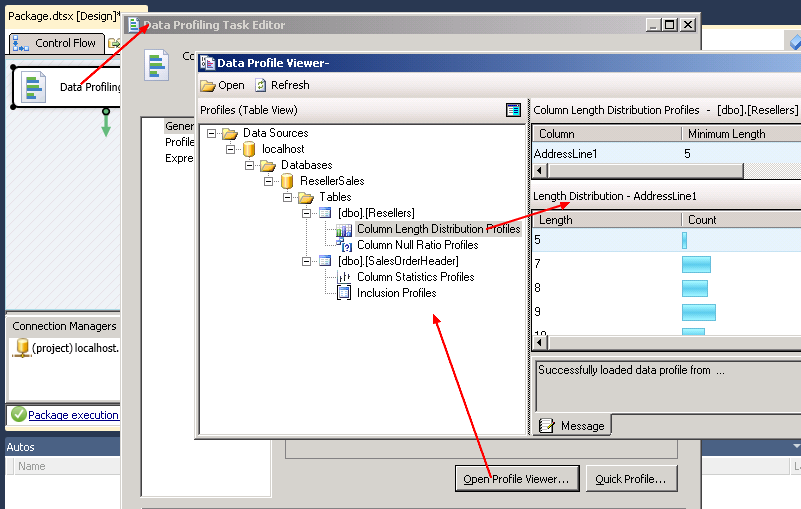The width and height of the screenshot is (801, 509).
Task: Refresh the data profile viewer
Action: pos(282,85)
